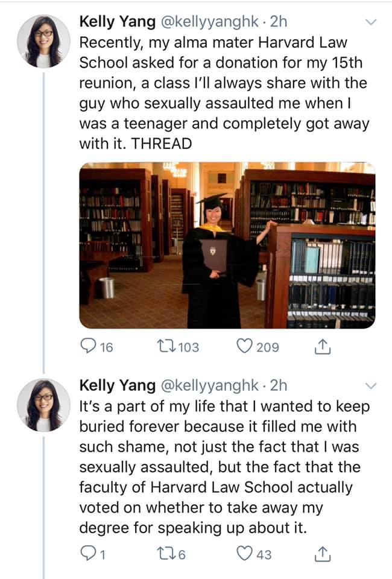Retweet the first tweet with 103 retweets
The height and width of the screenshot is (579, 392).
click(x=163, y=346)
